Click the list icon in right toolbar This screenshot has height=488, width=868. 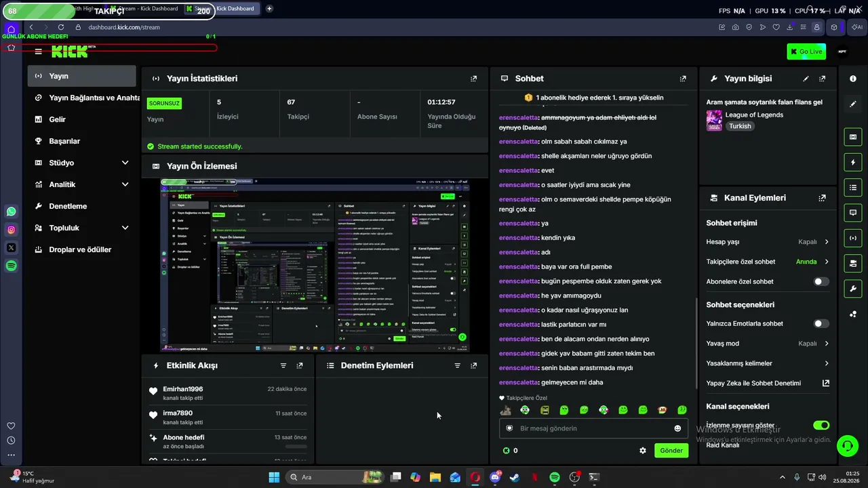853,188
